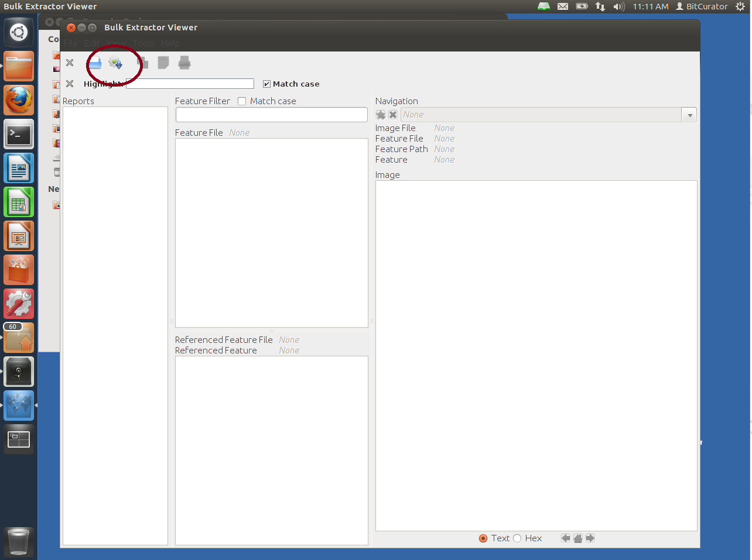
Task: Click the Feature File list area
Action: [x=272, y=233]
